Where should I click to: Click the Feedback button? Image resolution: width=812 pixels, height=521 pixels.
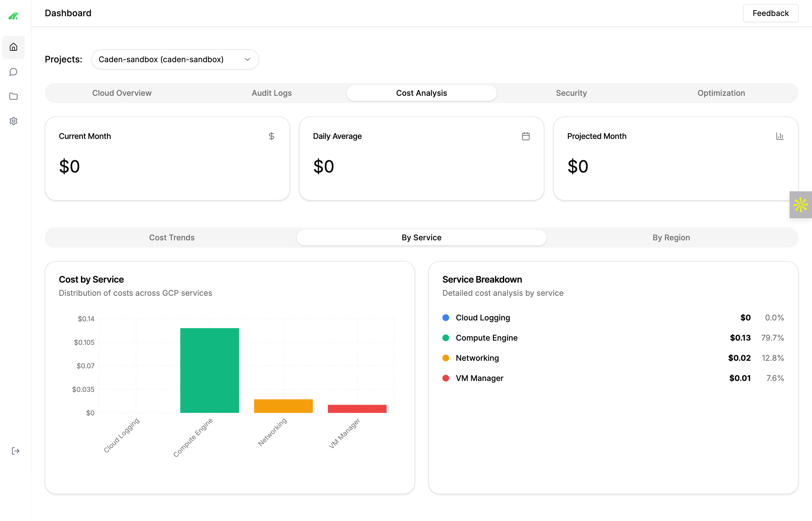pyautogui.click(x=770, y=13)
